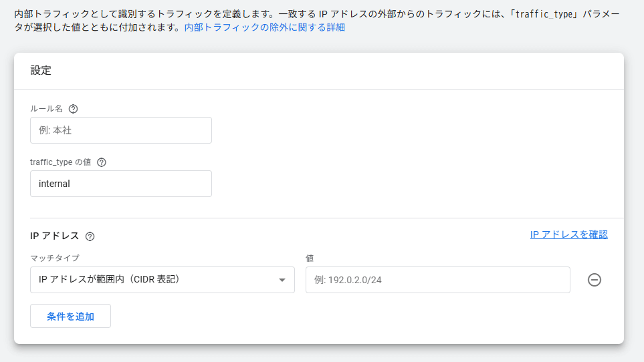Click the traffic_type field containing internal

point(121,184)
